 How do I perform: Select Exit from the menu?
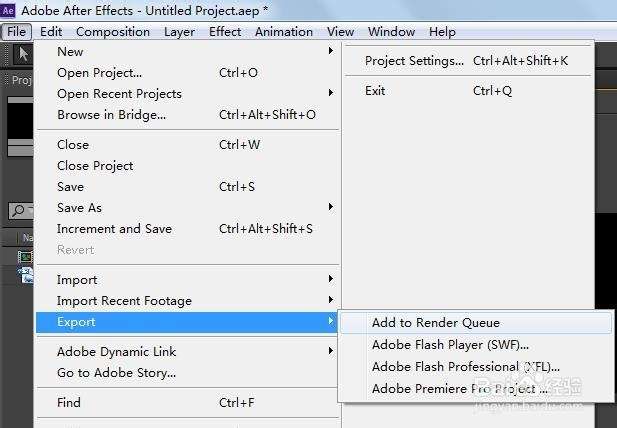(x=375, y=90)
